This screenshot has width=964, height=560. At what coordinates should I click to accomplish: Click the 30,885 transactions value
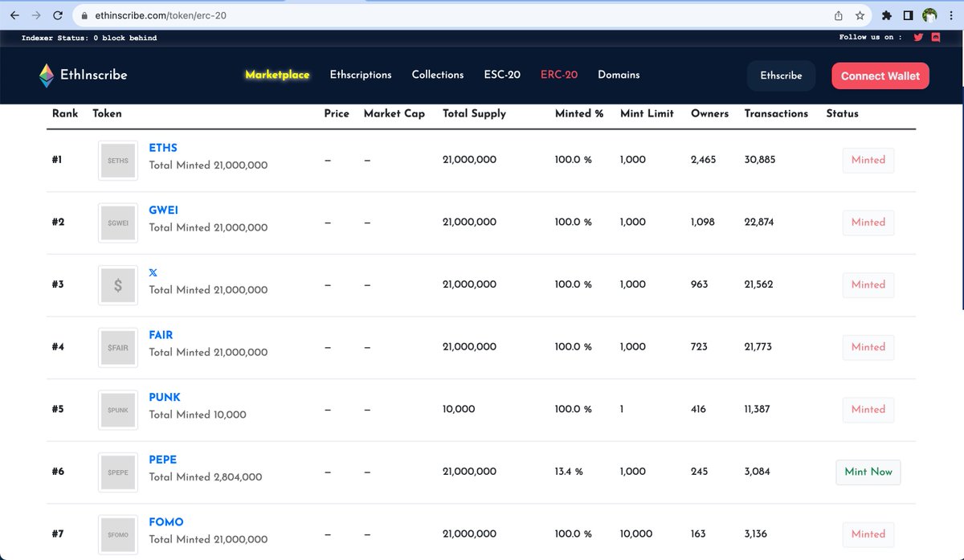click(760, 160)
